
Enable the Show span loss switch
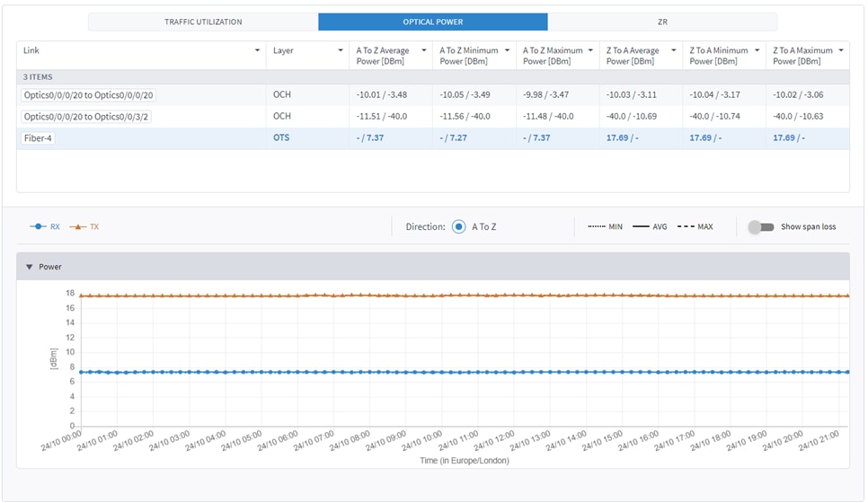761,226
